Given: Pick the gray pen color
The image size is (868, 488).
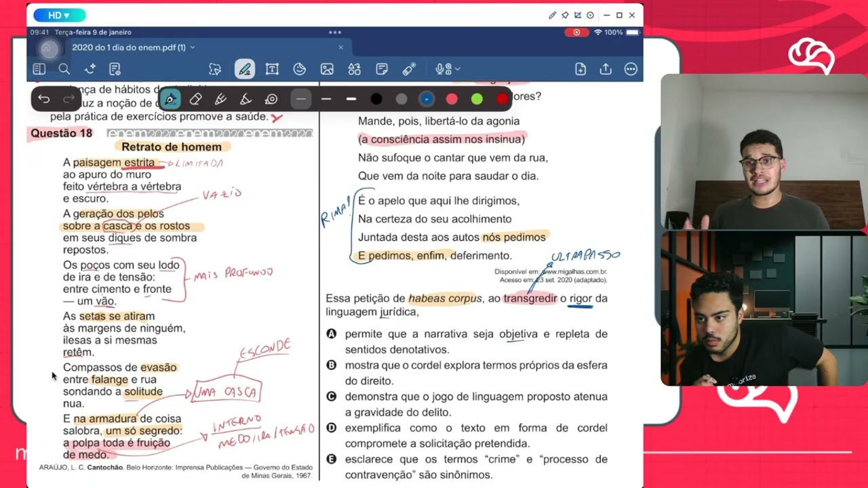Looking at the screenshot, I should (401, 99).
